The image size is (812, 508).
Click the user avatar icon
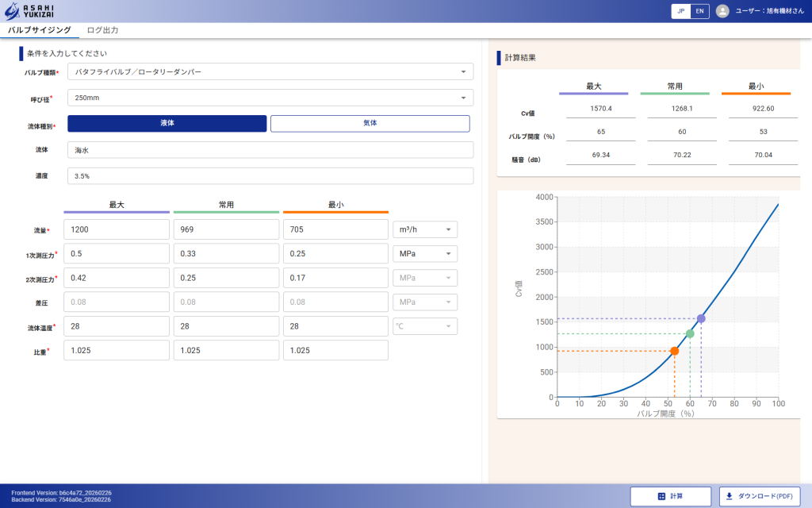[x=722, y=11]
